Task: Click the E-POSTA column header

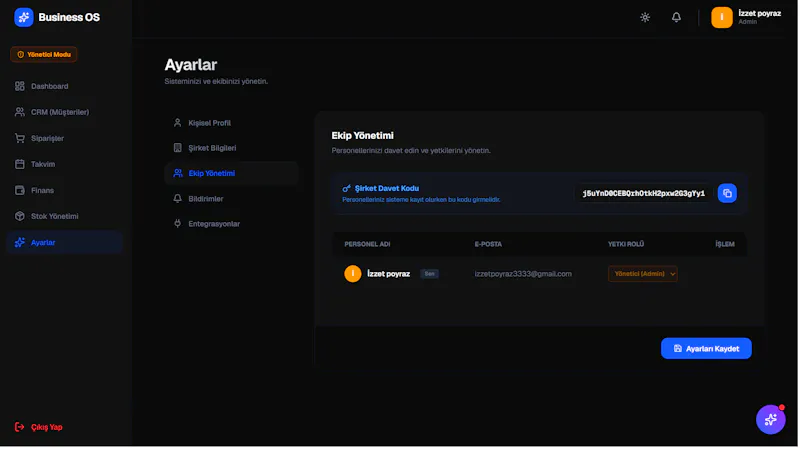Action: 489,244
